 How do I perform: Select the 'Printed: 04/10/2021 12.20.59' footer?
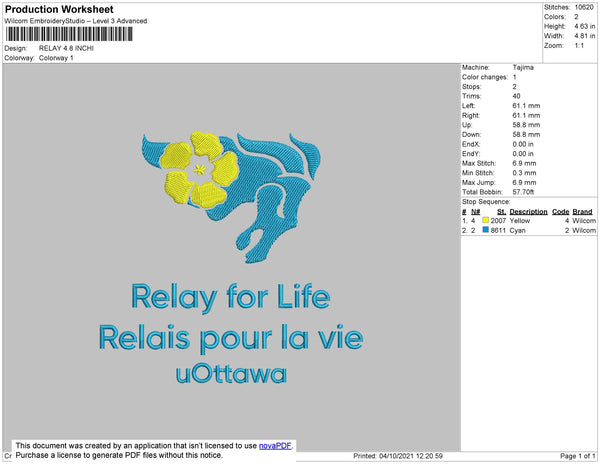click(398, 456)
